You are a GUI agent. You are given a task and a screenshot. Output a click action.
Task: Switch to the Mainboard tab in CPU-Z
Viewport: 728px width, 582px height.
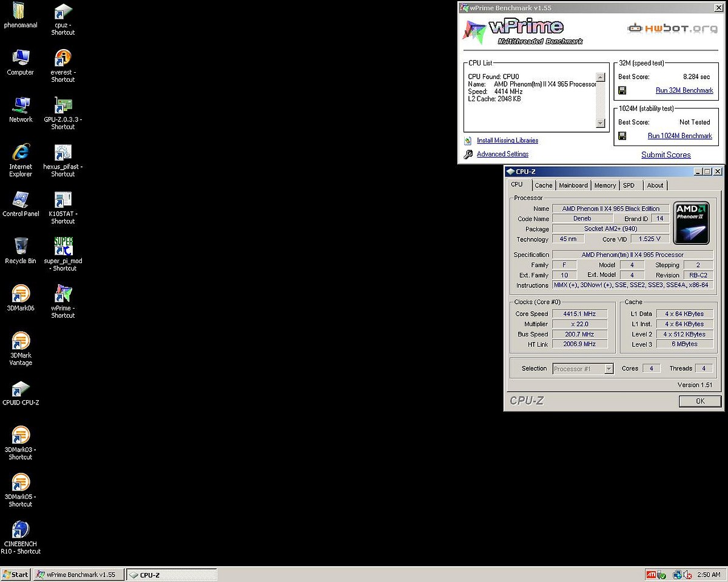click(x=573, y=186)
